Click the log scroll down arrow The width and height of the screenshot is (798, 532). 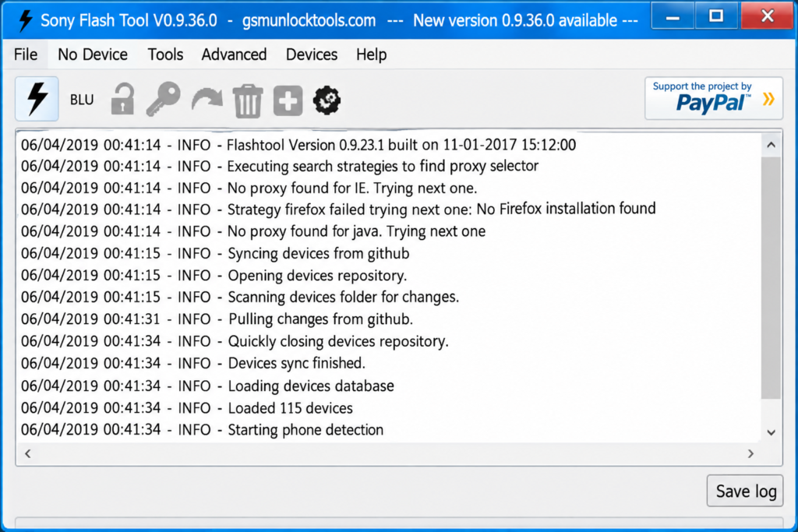pos(771,432)
